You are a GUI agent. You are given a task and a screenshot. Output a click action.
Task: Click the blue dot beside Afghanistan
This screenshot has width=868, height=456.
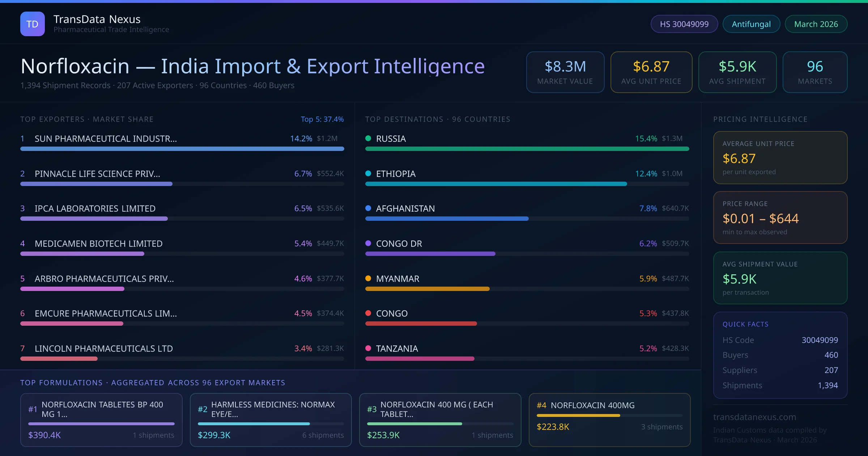368,208
